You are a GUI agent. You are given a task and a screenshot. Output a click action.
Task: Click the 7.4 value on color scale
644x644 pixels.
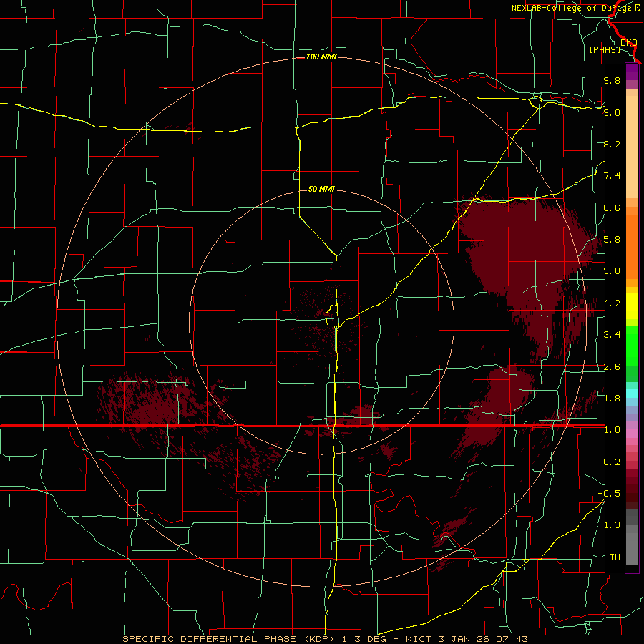pos(612,176)
